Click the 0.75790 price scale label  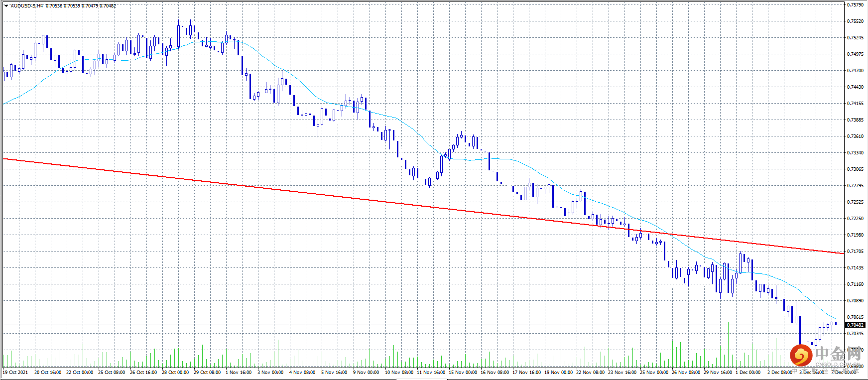coord(856,5)
